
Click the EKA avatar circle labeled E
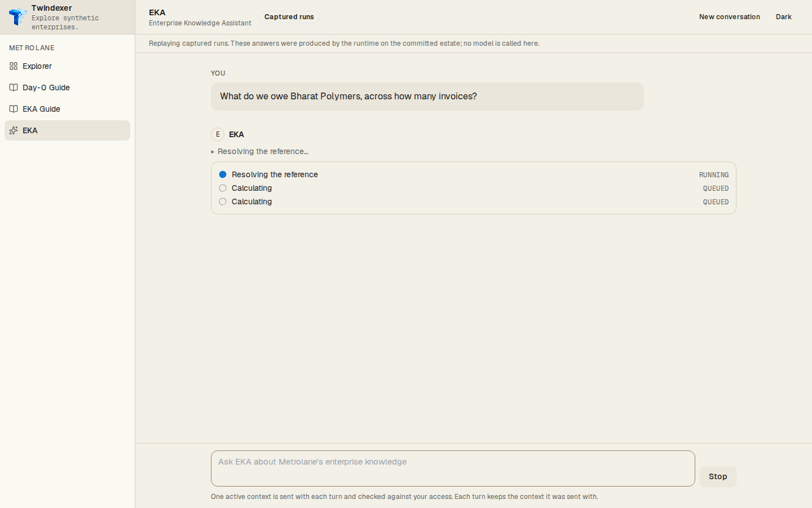coord(218,134)
